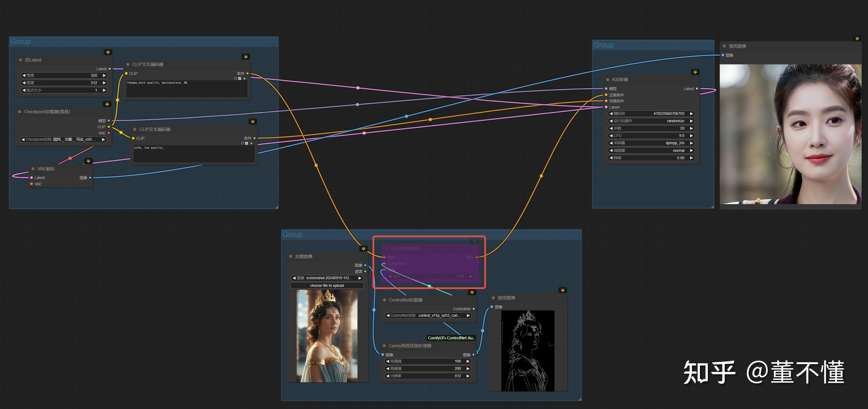This screenshot has width=868, height=409.
Task: Select the radio circle in the positive prompt encoder
Action: coord(236,79)
